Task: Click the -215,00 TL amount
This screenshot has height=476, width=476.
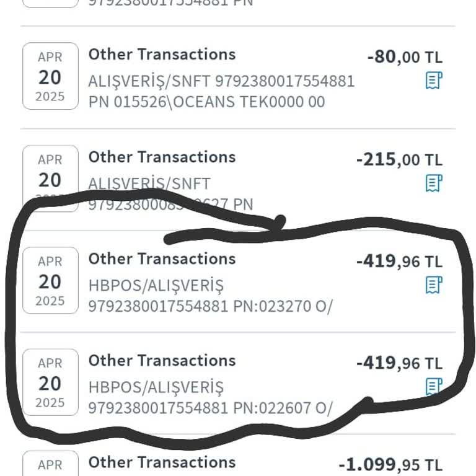Action: 399,161
